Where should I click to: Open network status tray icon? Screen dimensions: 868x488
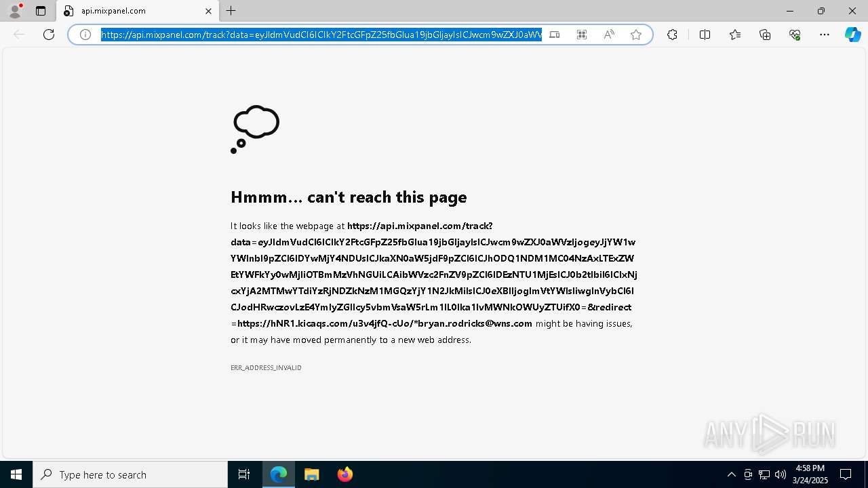click(764, 474)
